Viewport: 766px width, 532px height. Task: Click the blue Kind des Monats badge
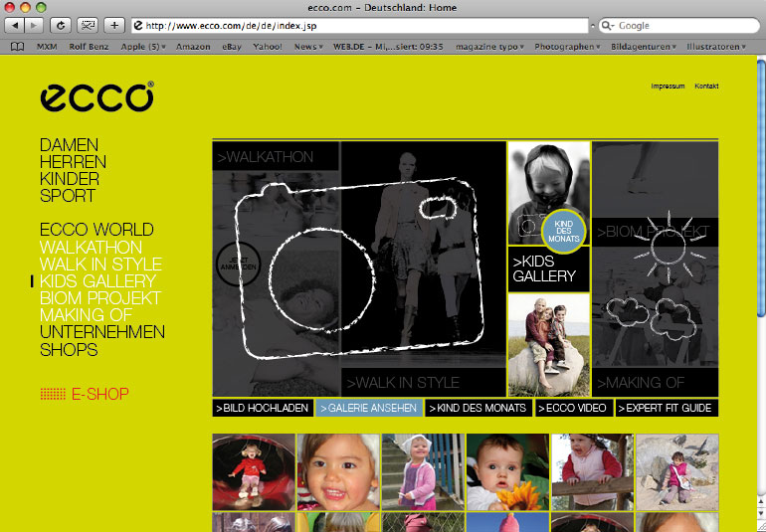(x=563, y=228)
